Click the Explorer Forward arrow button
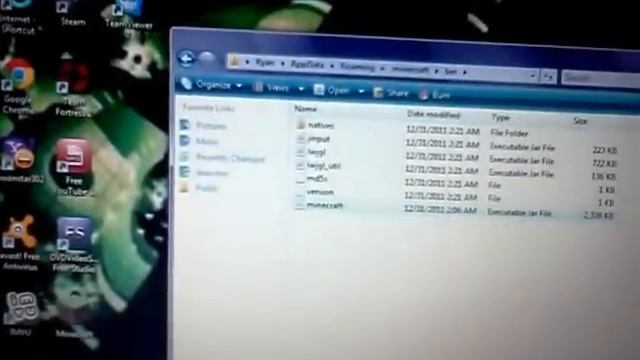 click(x=207, y=58)
